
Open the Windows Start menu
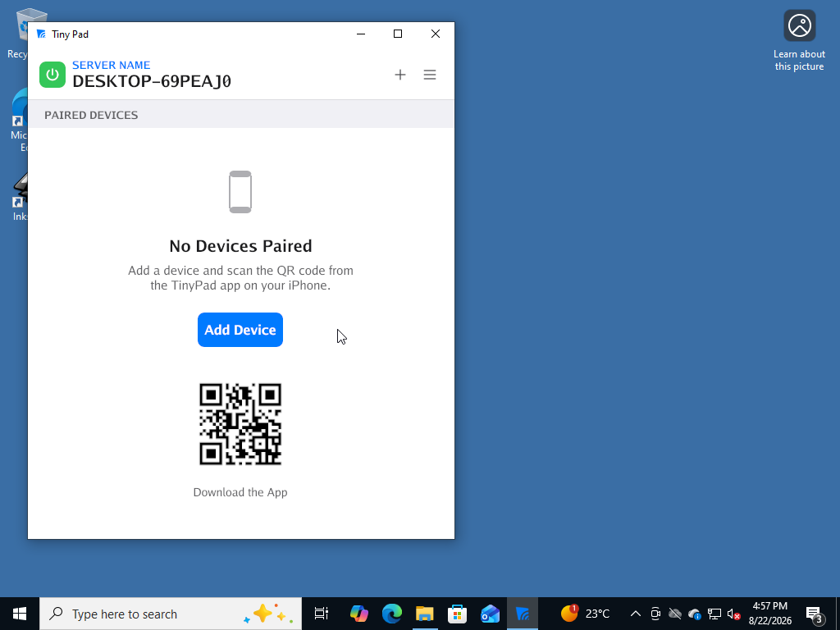coord(20,614)
